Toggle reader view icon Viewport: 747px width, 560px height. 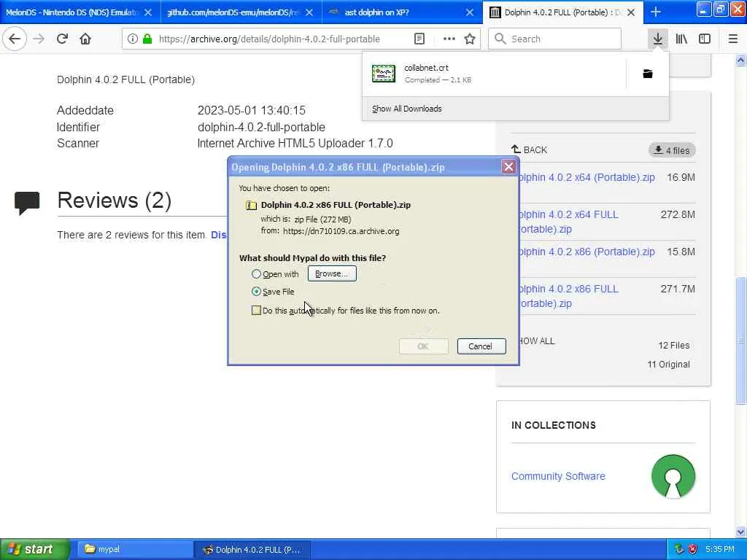[419, 39]
